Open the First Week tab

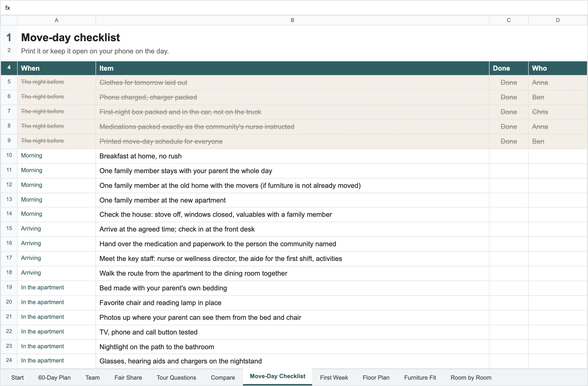point(334,378)
